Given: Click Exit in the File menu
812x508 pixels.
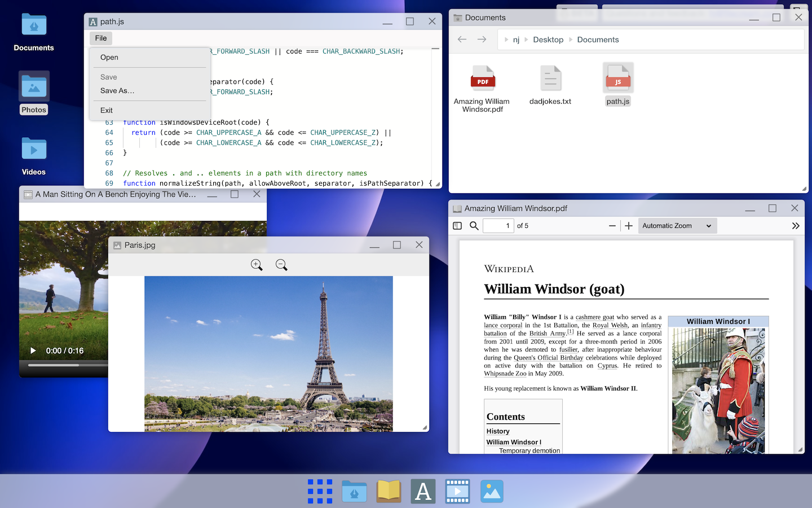Looking at the screenshot, I should point(107,111).
